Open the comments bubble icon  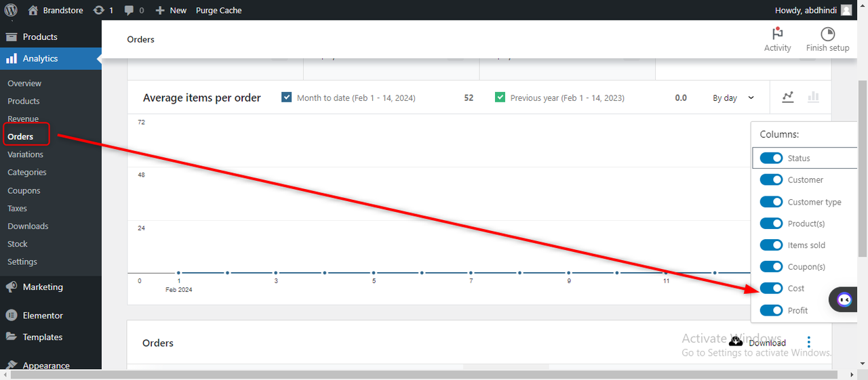point(130,10)
